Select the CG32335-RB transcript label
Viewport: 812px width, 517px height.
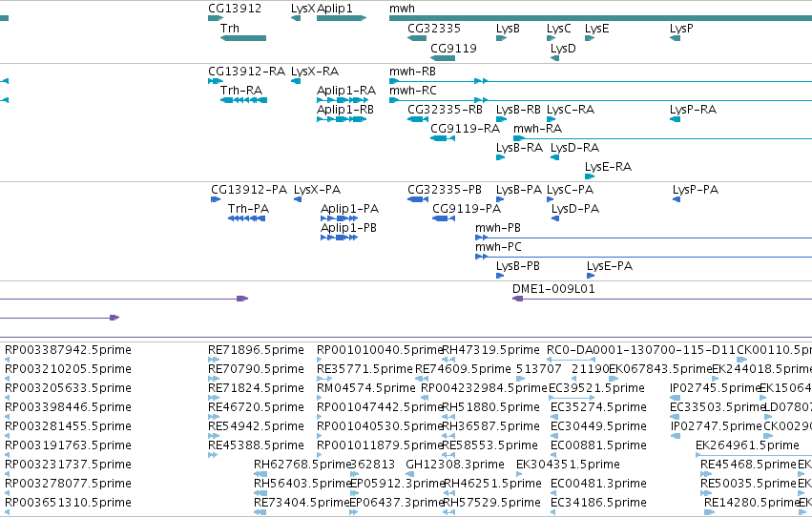pyautogui.click(x=445, y=109)
